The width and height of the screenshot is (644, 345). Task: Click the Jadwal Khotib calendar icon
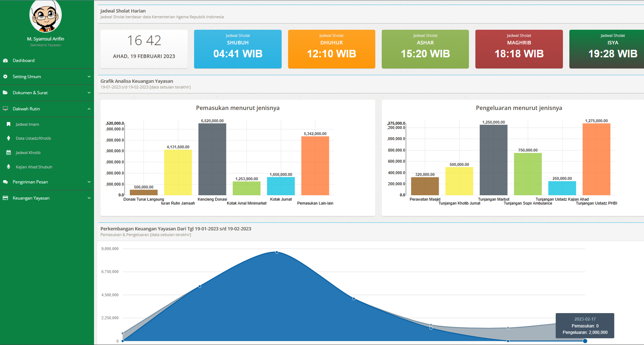(9, 153)
